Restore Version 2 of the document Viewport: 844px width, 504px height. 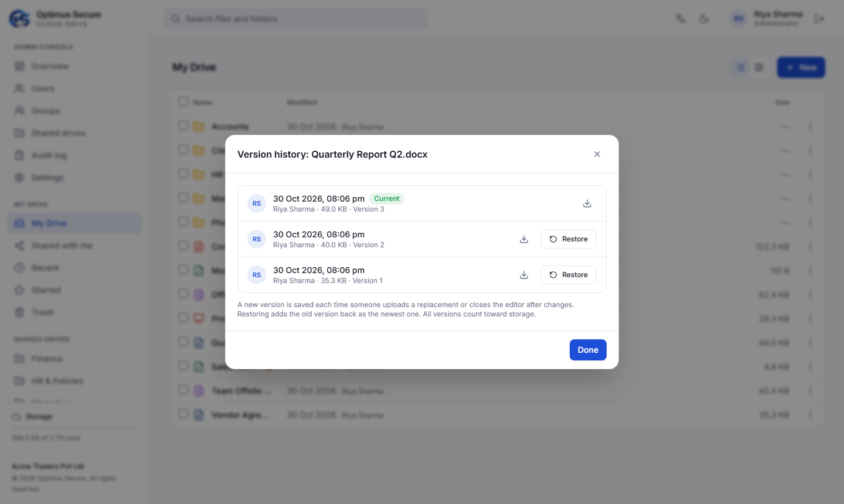click(x=569, y=239)
